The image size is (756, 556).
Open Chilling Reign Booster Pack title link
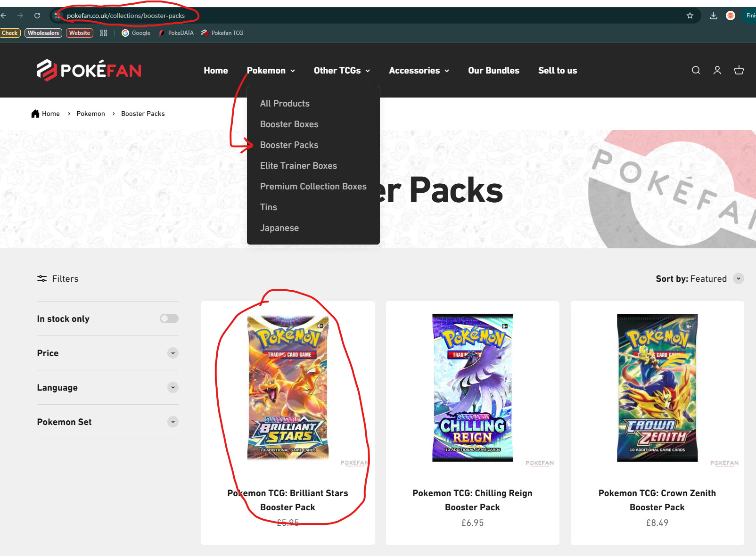473,500
